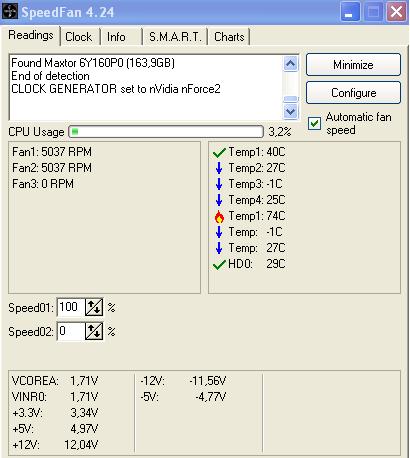The image size is (410, 458).
Task: Minimize window via title bar button
Action: pyautogui.click(x=350, y=12)
